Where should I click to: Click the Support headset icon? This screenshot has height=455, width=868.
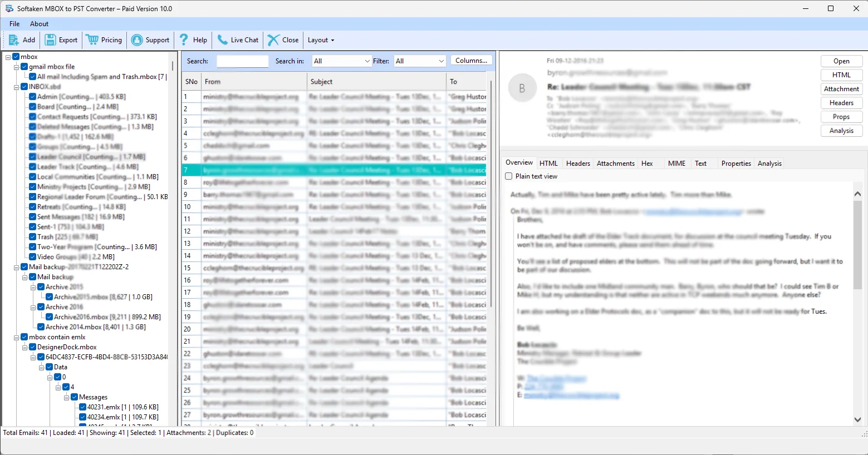[136, 40]
